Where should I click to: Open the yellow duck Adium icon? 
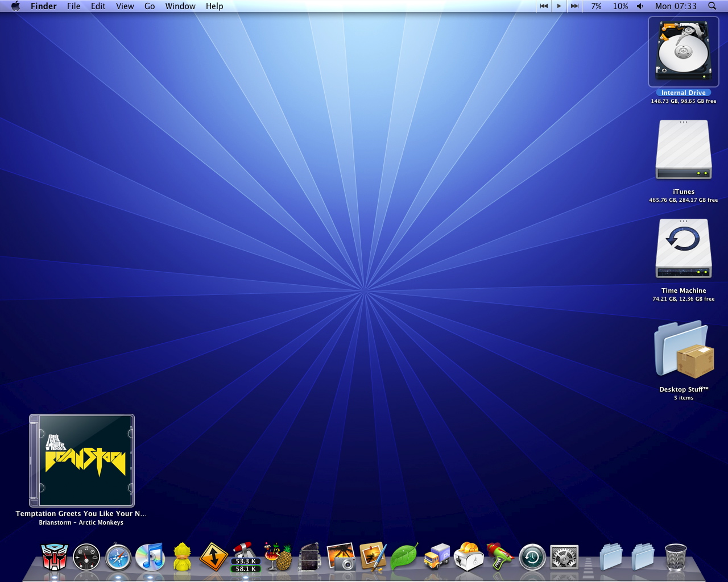coord(182,556)
